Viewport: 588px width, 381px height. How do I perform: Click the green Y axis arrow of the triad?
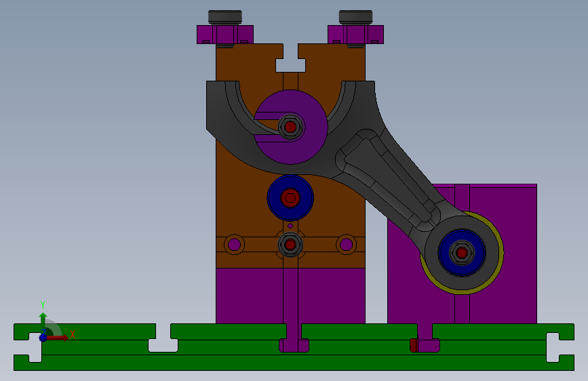pyautogui.click(x=43, y=322)
